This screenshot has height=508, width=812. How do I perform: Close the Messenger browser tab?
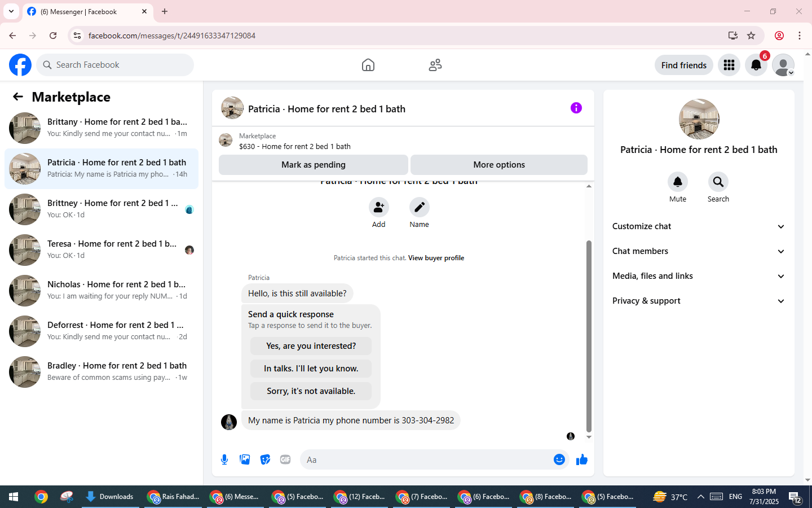[144, 11]
